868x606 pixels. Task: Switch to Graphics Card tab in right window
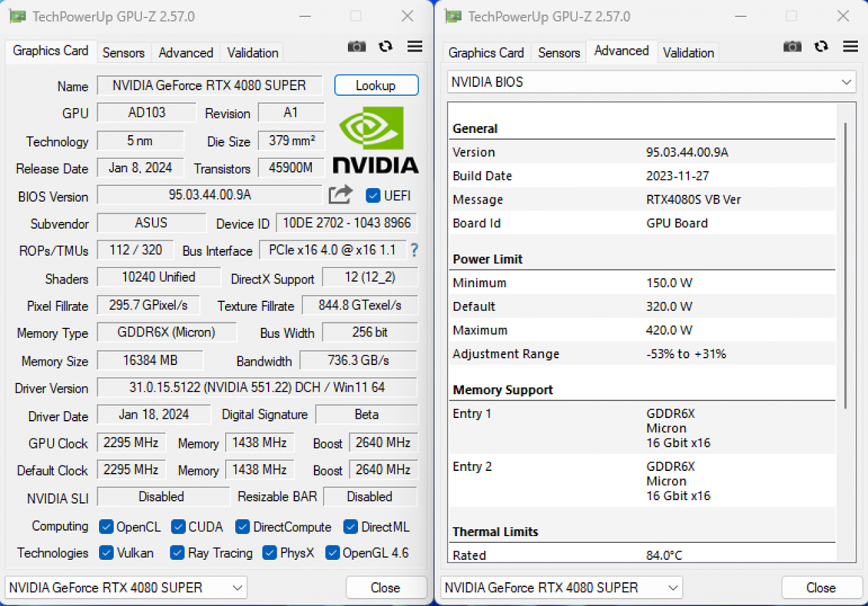point(486,52)
